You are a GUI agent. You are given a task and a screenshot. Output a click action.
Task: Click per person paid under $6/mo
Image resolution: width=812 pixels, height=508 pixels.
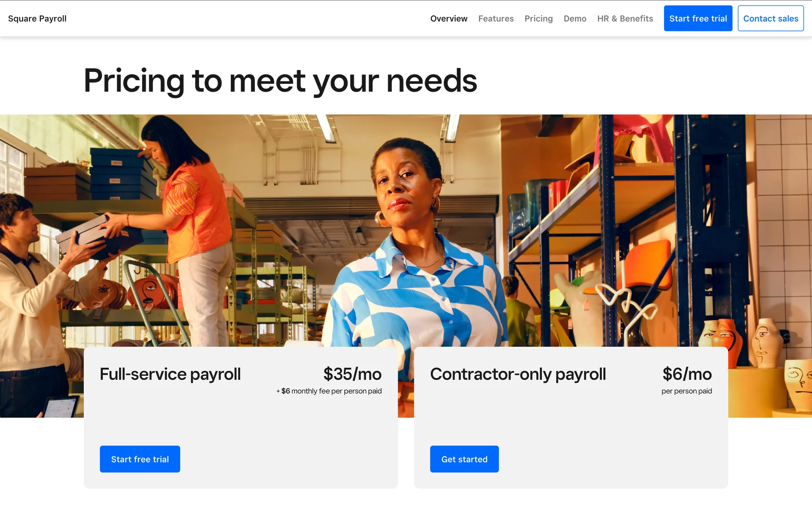pos(687,391)
